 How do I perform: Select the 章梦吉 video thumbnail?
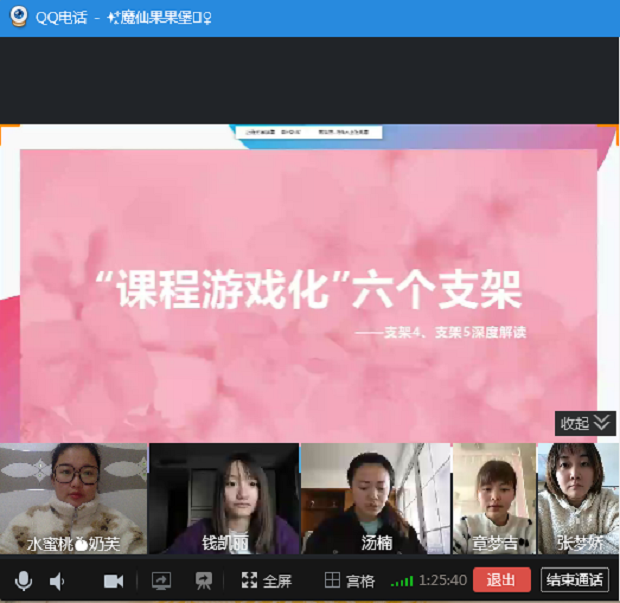(x=494, y=498)
